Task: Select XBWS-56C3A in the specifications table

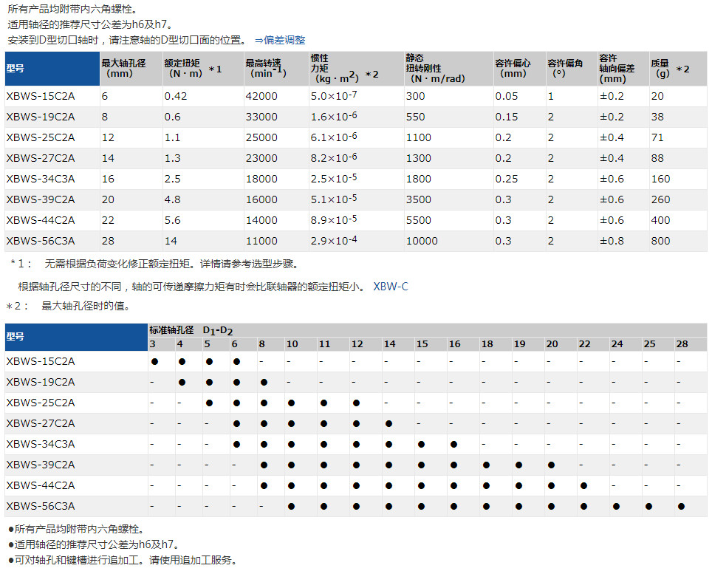Action: pyautogui.click(x=41, y=241)
